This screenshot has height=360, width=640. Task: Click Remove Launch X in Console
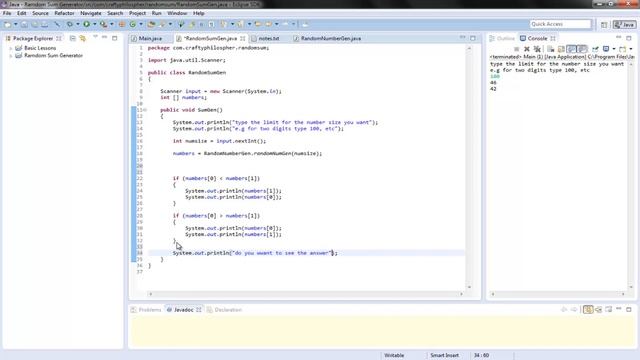tap(527, 49)
